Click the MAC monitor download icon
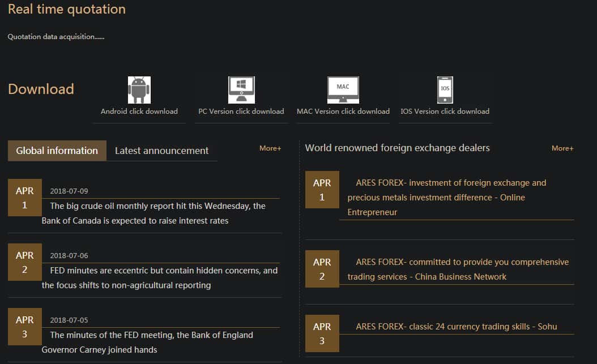 click(343, 90)
